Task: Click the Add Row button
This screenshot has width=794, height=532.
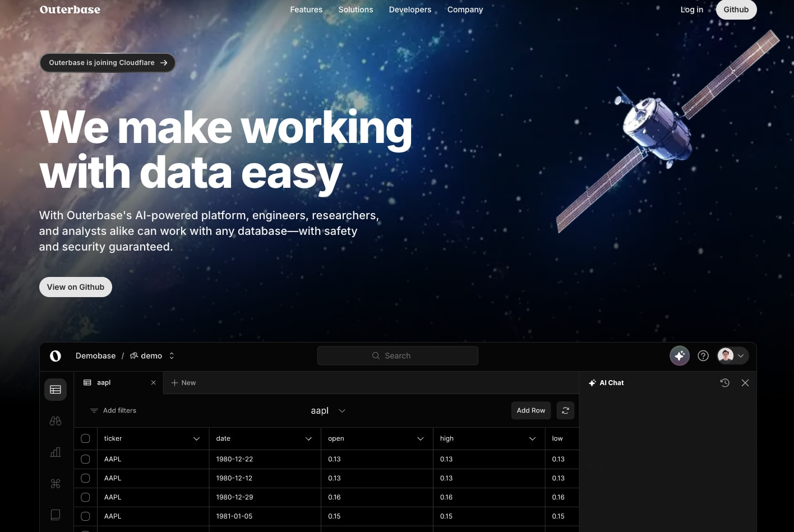Action: pyautogui.click(x=531, y=410)
